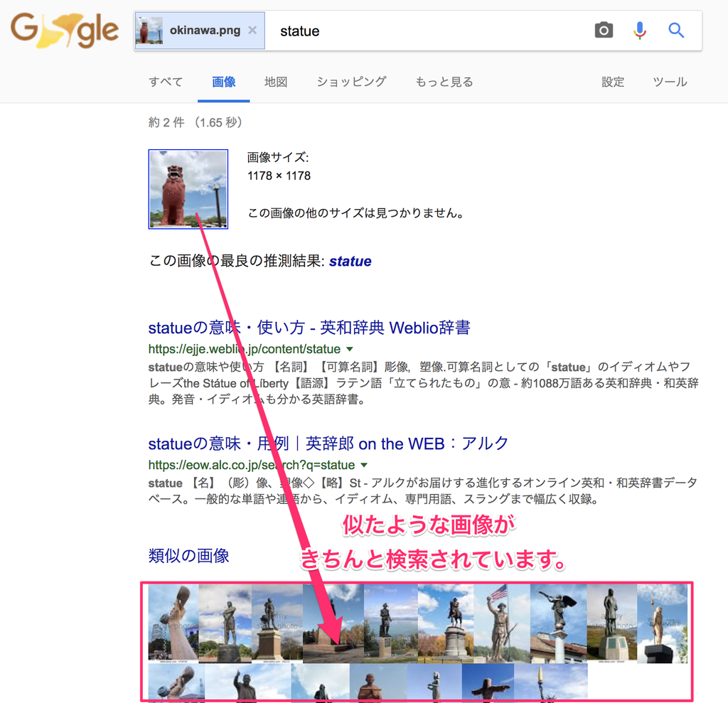Click the microphone voice search icon

(640, 31)
